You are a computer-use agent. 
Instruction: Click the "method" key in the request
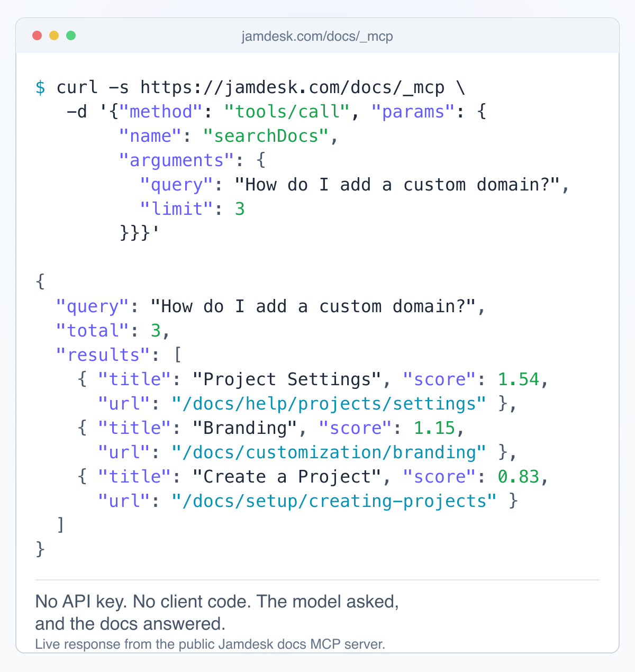[x=161, y=112]
